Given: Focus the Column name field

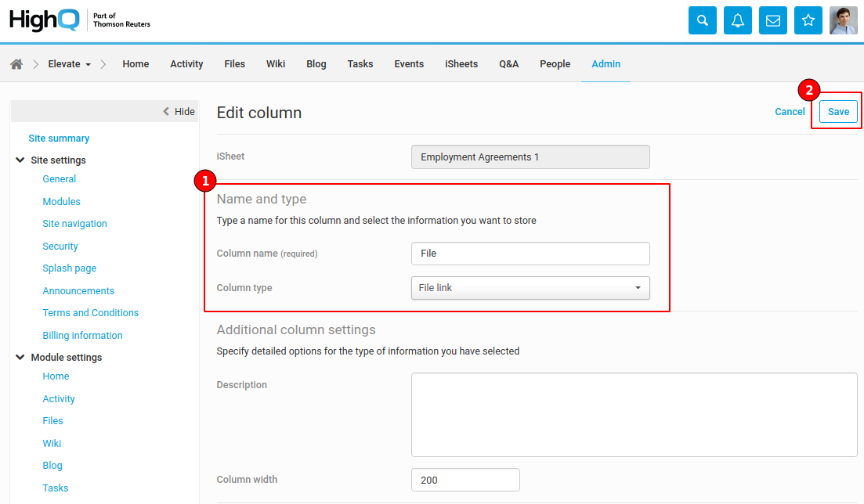Looking at the screenshot, I should coord(530,254).
